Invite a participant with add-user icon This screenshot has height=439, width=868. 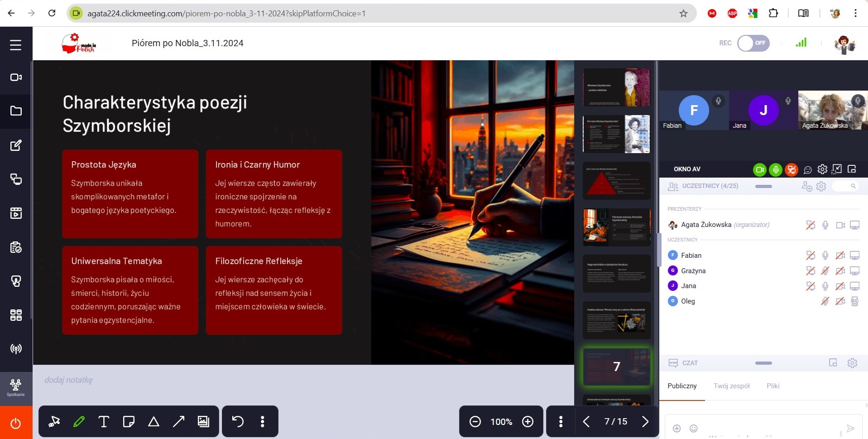point(806,186)
